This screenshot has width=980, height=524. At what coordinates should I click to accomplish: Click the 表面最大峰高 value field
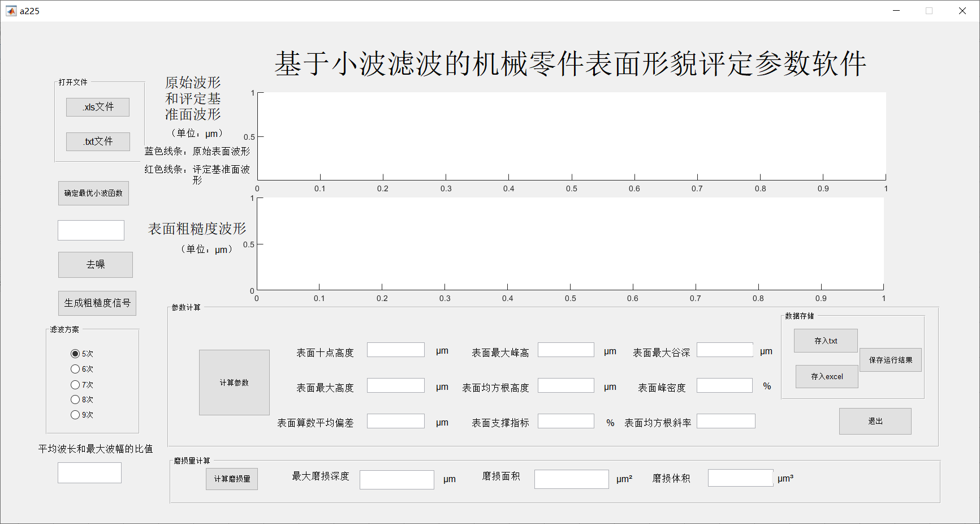[x=566, y=350]
